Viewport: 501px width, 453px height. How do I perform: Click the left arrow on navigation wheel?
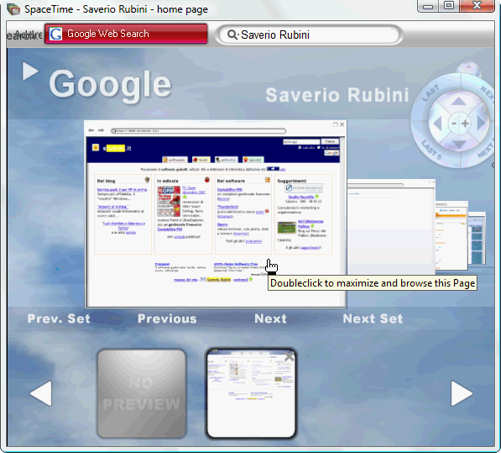pyautogui.click(x=437, y=124)
